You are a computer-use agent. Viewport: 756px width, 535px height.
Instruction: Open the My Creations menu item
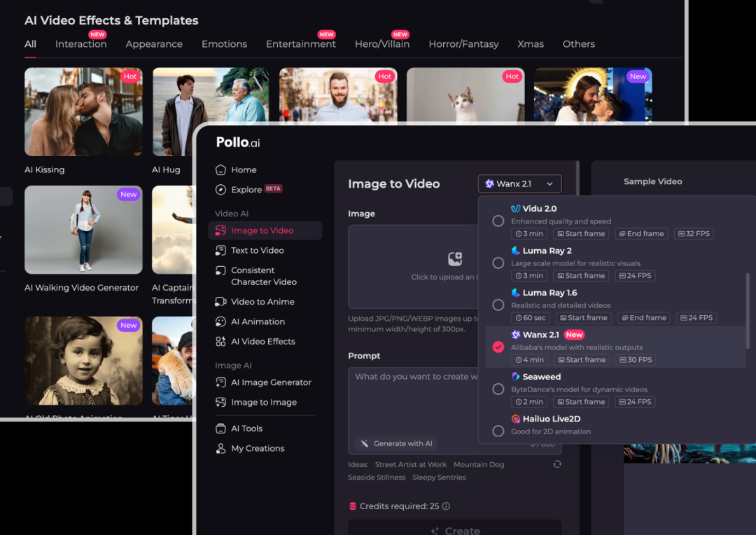pos(258,449)
